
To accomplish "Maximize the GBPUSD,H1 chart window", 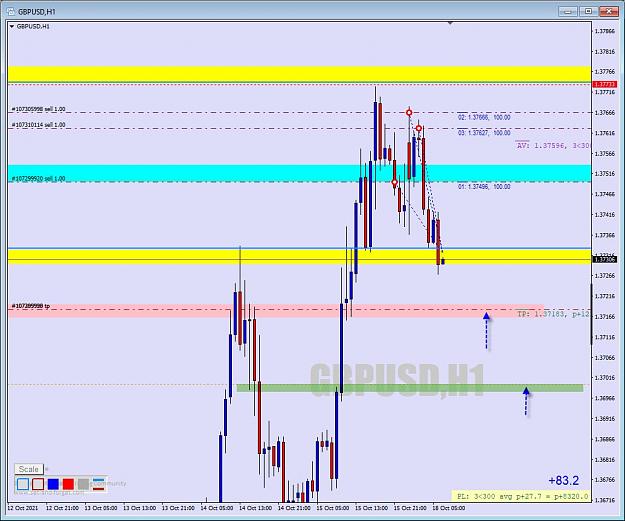I will point(588,11).
